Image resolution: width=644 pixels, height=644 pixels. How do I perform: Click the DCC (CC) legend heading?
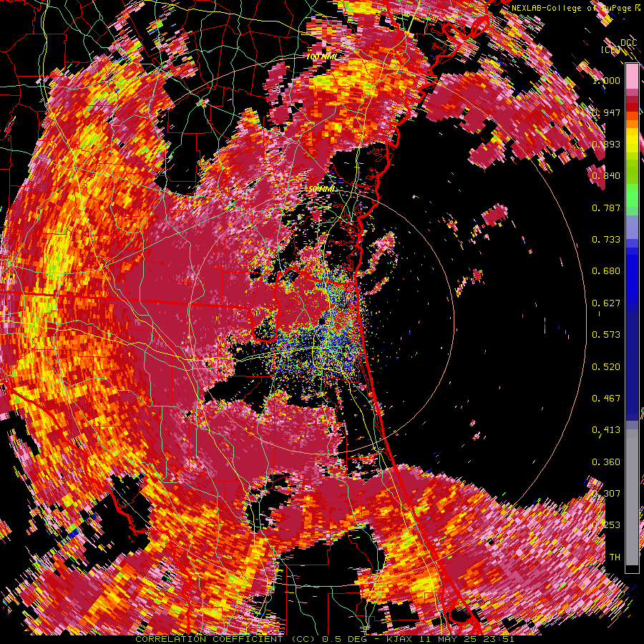point(619,47)
